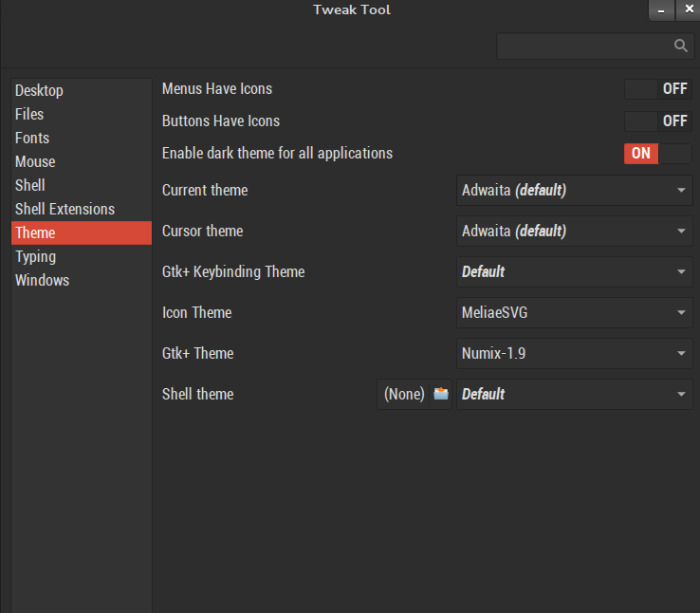Click the Menus Have Icons label

[217, 89]
